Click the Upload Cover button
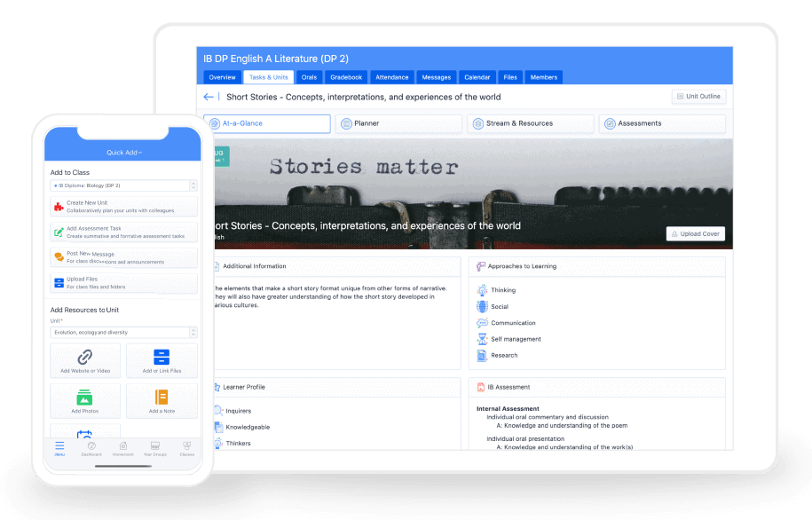The image size is (812, 520). (x=696, y=234)
